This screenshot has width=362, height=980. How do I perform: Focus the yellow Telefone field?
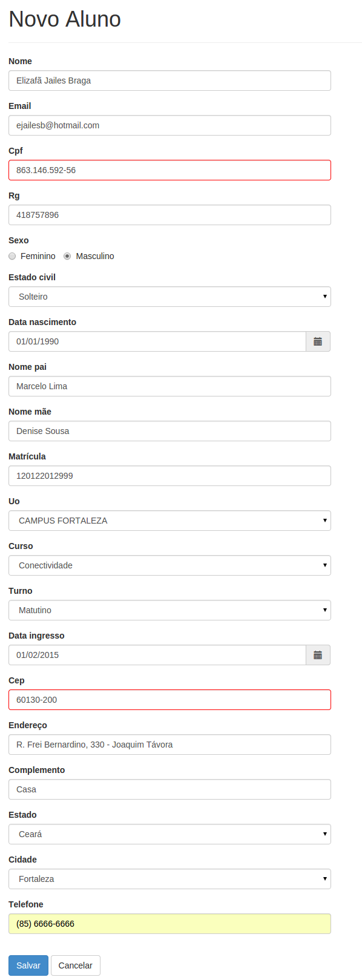click(x=169, y=924)
